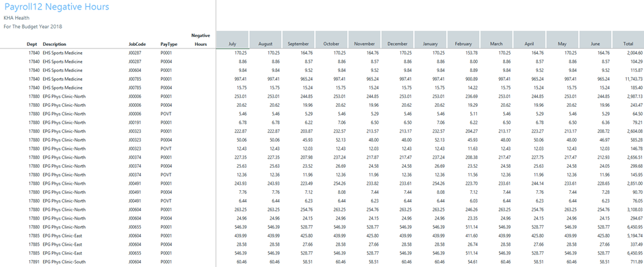Select EPG Phys Clinic-South description cell

pyautogui.click(x=64, y=262)
